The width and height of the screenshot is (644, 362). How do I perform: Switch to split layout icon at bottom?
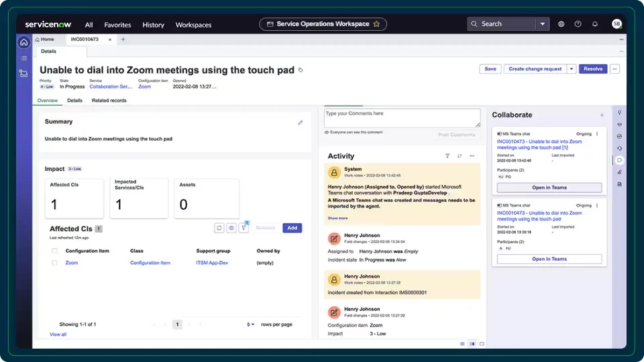tap(472, 344)
